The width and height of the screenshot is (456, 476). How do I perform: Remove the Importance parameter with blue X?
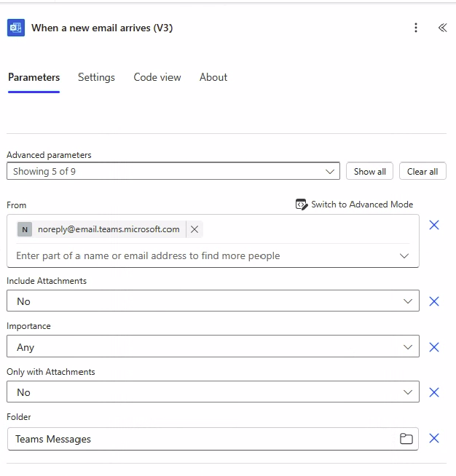click(434, 347)
